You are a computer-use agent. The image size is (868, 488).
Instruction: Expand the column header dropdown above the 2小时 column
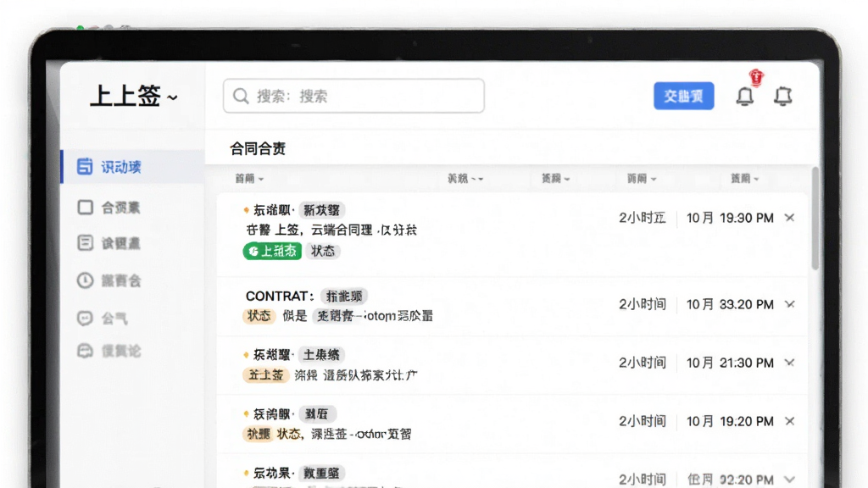pos(642,178)
